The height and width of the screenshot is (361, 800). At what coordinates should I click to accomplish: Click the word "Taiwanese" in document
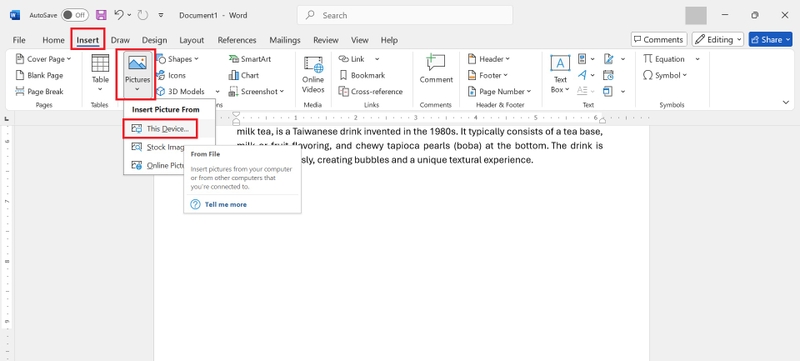313,132
